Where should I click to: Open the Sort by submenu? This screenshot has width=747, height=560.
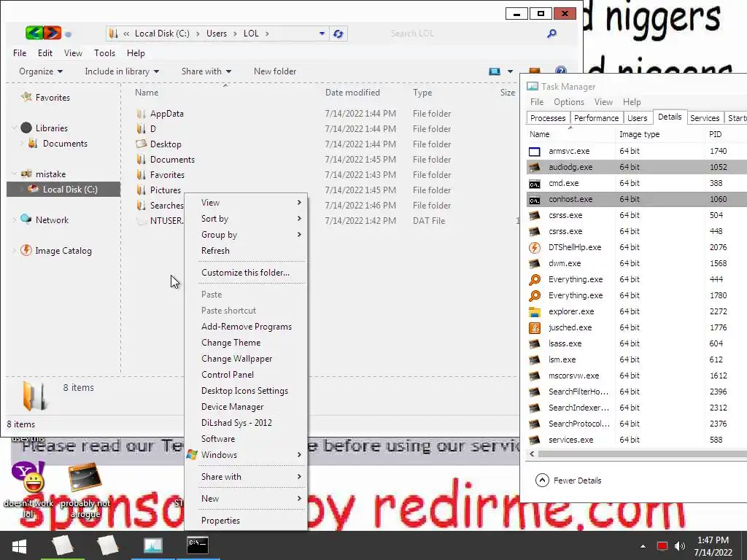(x=246, y=219)
